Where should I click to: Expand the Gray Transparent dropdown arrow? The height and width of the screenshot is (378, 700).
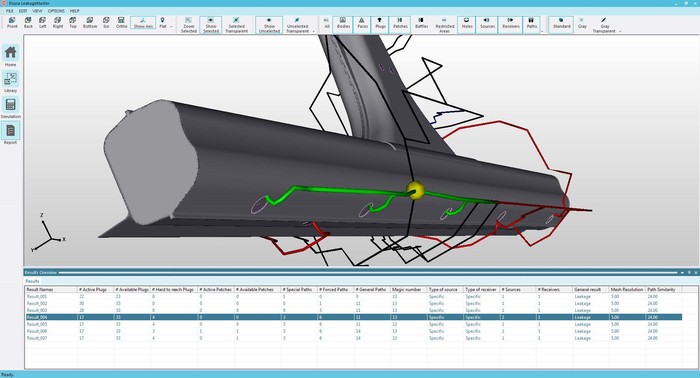(620, 31)
